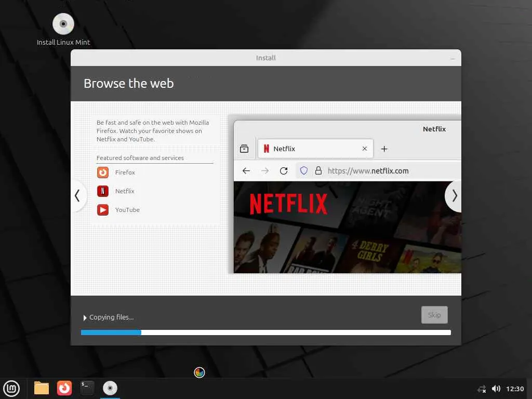Click the 12:30 clock in the panel
Screen dimensions: 532x399
click(515, 389)
